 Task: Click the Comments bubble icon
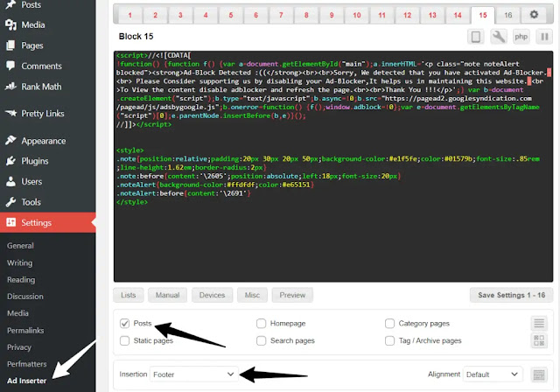tap(10, 66)
